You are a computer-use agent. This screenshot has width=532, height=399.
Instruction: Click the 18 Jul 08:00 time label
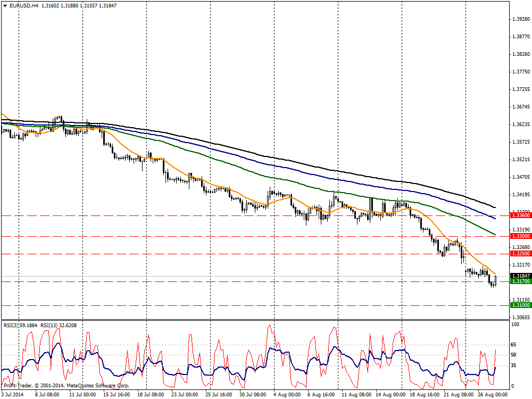pyautogui.click(x=151, y=395)
